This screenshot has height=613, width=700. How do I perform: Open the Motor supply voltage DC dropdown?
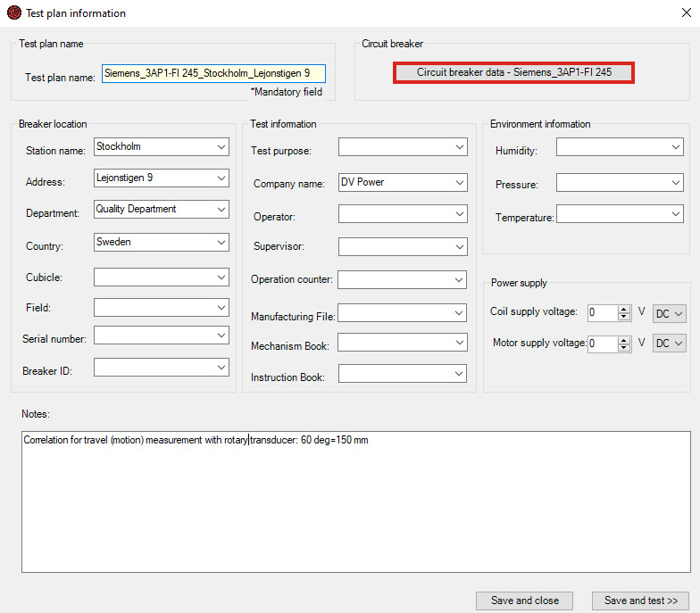pyautogui.click(x=670, y=343)
